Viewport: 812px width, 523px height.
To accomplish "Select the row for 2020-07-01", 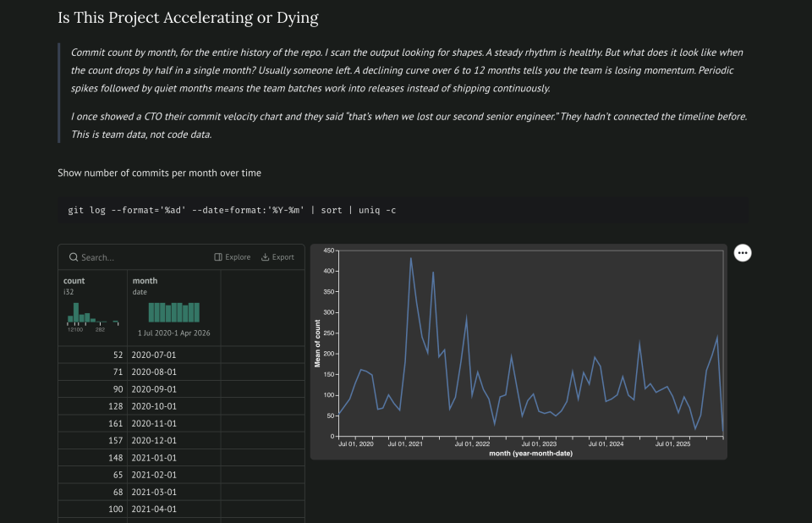I will pos(153,355).
